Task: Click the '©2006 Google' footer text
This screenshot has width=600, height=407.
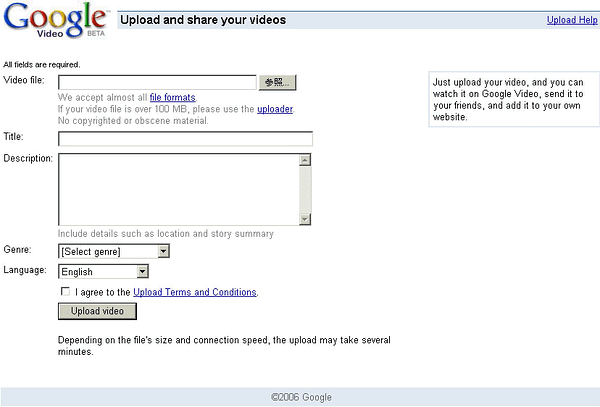Action: [x=301, y=397]
